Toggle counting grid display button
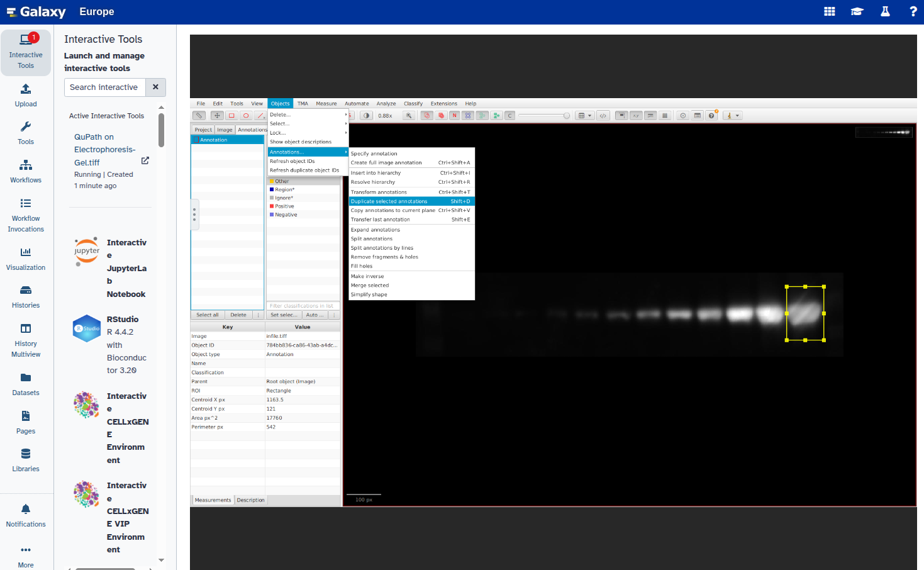Image resolution: width=924 pixels, height=570 pixels. pyautogui.click(x=665, y=116)
